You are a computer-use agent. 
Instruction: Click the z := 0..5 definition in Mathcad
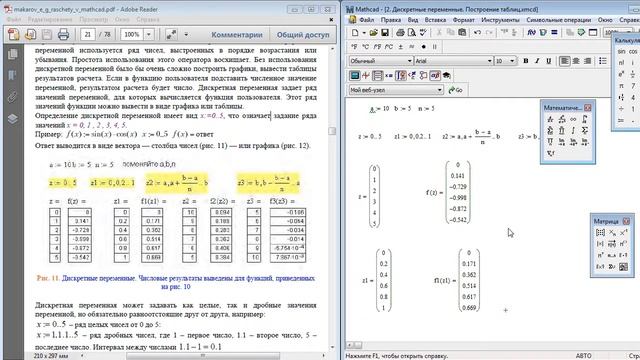point(370,136)
